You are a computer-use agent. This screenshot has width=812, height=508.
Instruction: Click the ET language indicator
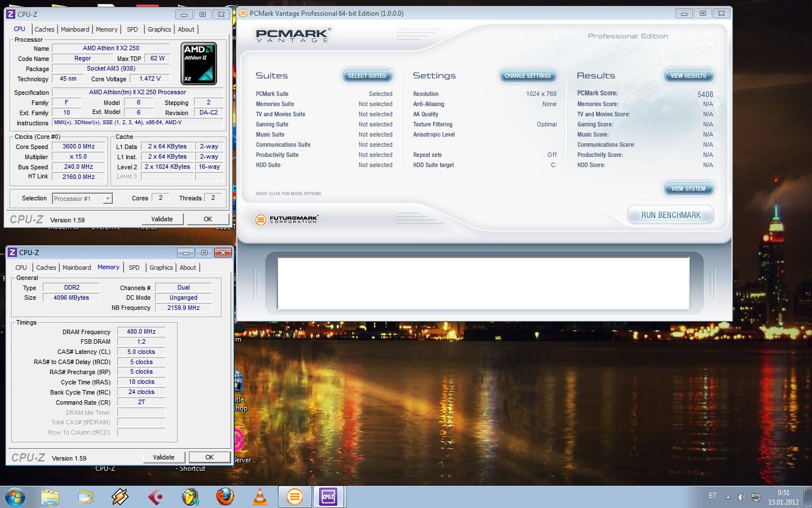(x=713, y=496)
